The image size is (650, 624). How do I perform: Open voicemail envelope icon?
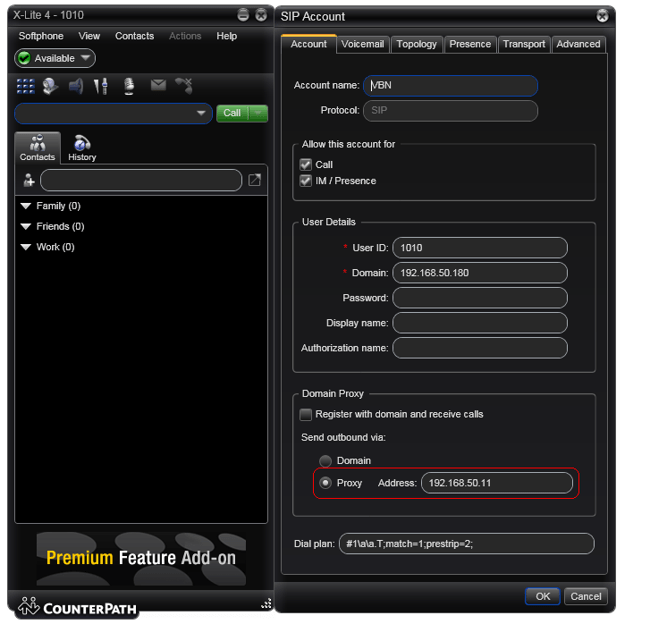coord(158,85)
